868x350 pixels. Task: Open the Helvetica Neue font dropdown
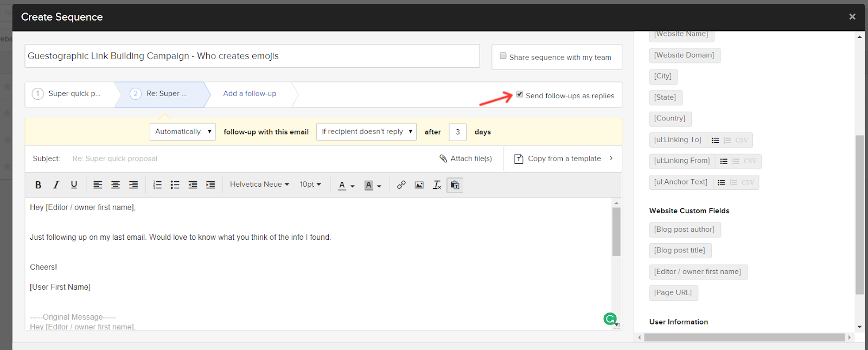259,184
